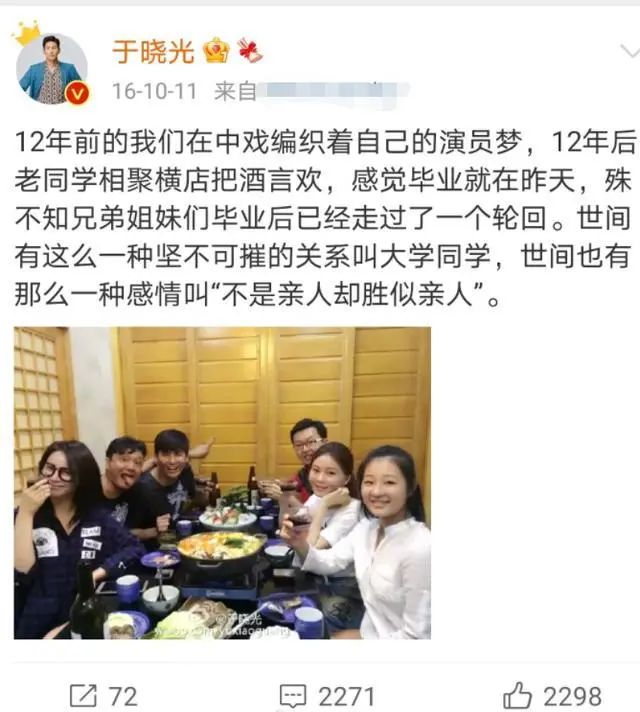Screen dimensions: 640x712
Task: Expand post options chevron at top right
Action: pyautogui.click(x=630, y=52)
